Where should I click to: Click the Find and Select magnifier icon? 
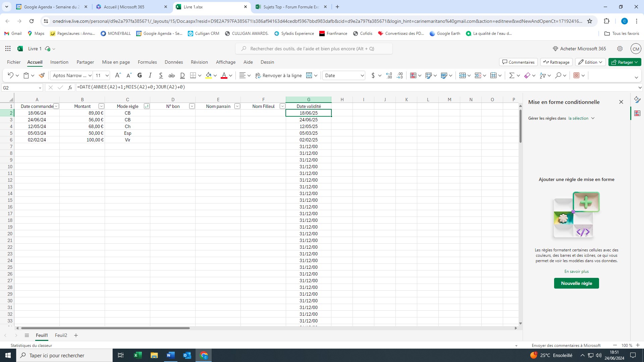point(558,75)
